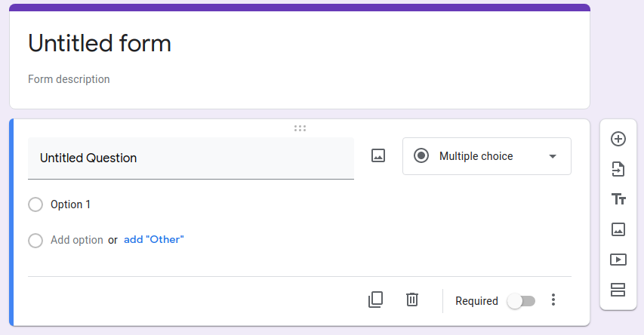Click the Add option text

(77, 240)
